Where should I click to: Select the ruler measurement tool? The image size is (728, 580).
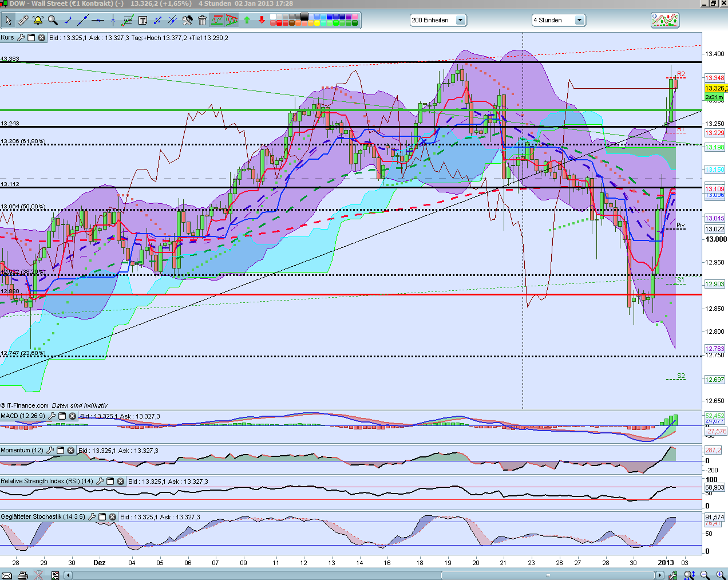[23, 21]
